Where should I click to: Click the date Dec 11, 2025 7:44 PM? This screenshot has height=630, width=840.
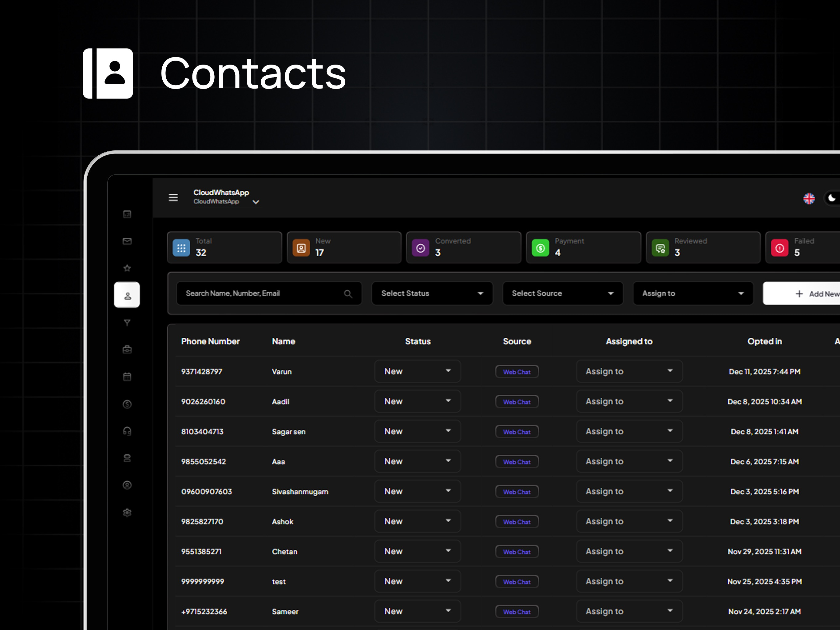(x=764, y=372)
